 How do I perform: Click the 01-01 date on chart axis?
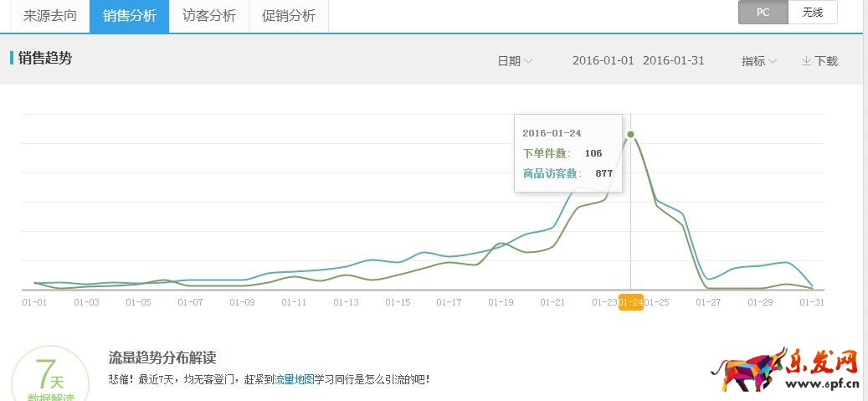[x=34, y=302]
